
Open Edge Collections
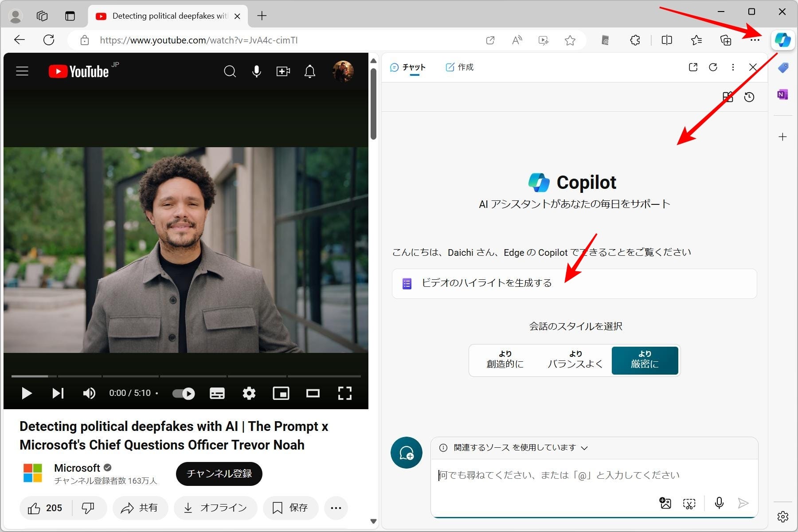coord(726,40)
